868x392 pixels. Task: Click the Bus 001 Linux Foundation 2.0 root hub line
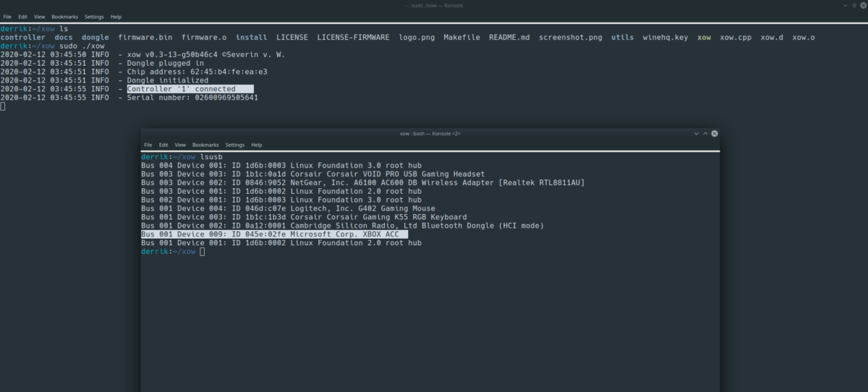pyautogui.click(x=281, y=244)
